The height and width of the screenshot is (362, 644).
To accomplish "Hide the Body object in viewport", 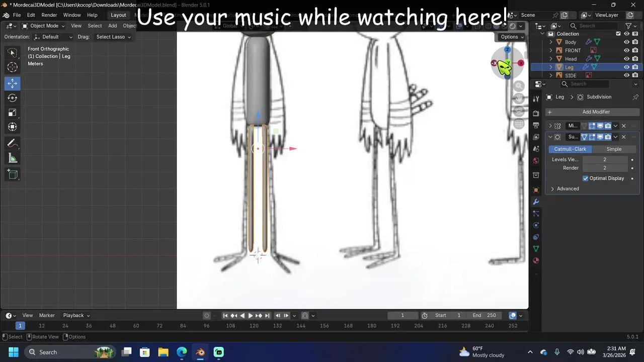I will (x=627, y=42).
